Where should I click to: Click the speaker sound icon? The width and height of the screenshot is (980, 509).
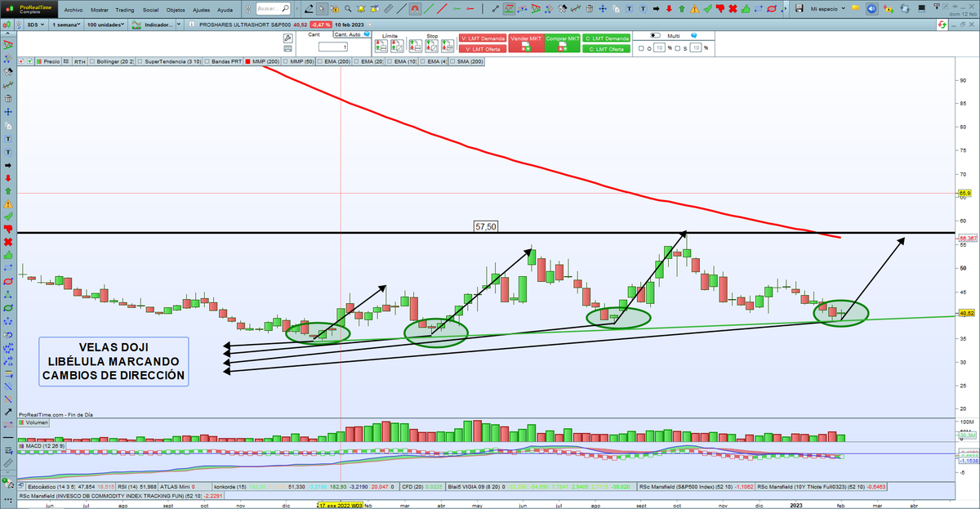point(872,8)
